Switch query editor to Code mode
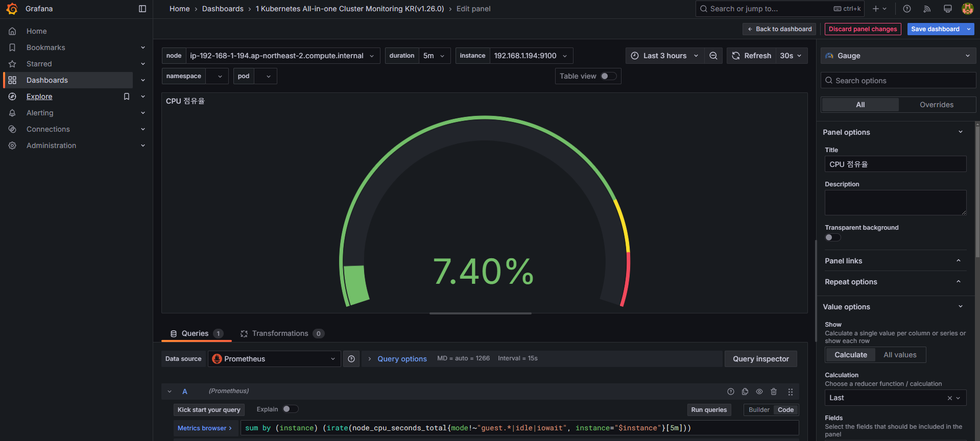980x441 pixels. coord(785,410)
